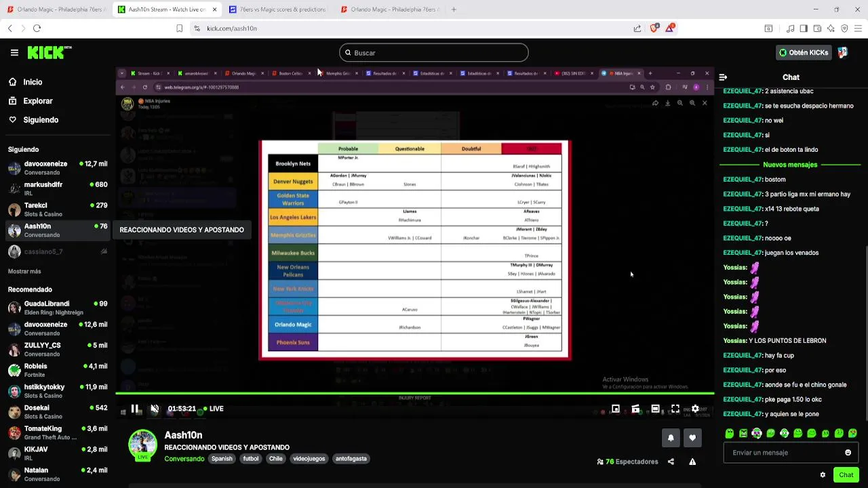The height and width of the screenshot is (488, 868).
Task: Focus the Buscar search box
Action: pos(434,53)
